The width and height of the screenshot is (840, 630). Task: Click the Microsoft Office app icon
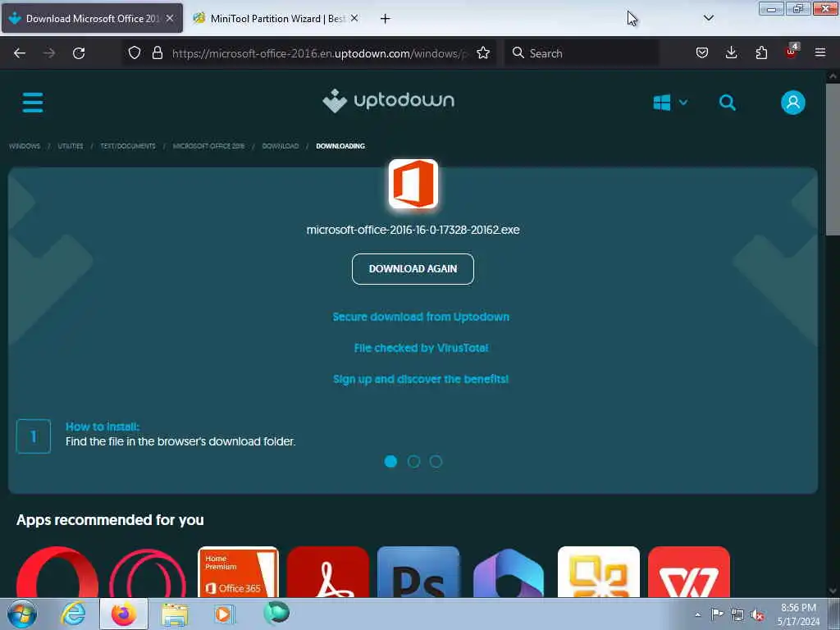(x=413, y=184)
